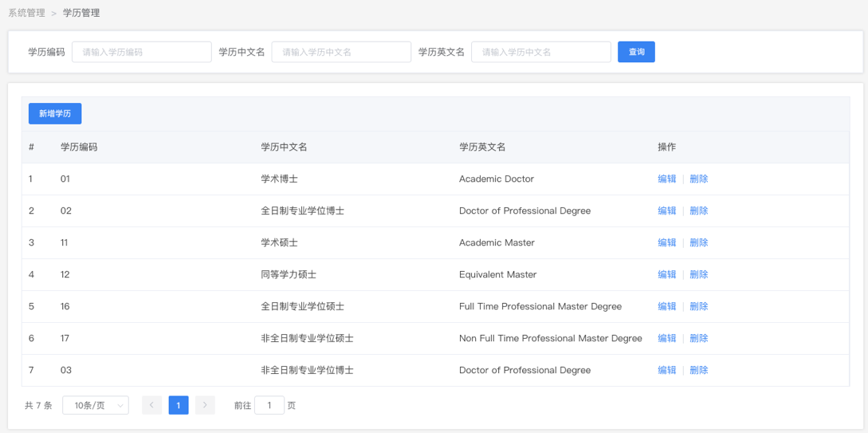Delete the 全日制专业学位博士 row
This screenshot has height=433, width=868.
[x=698, y=211]
